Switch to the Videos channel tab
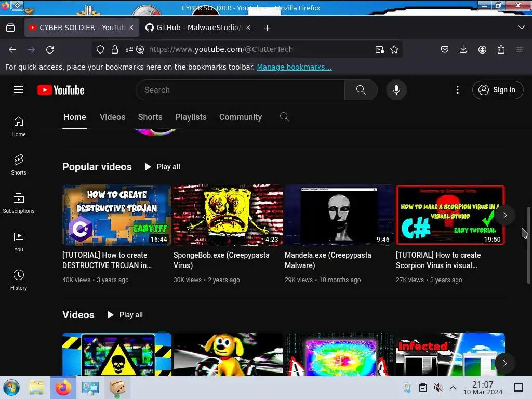Screen dimensions: 532x399 (113, 117)
